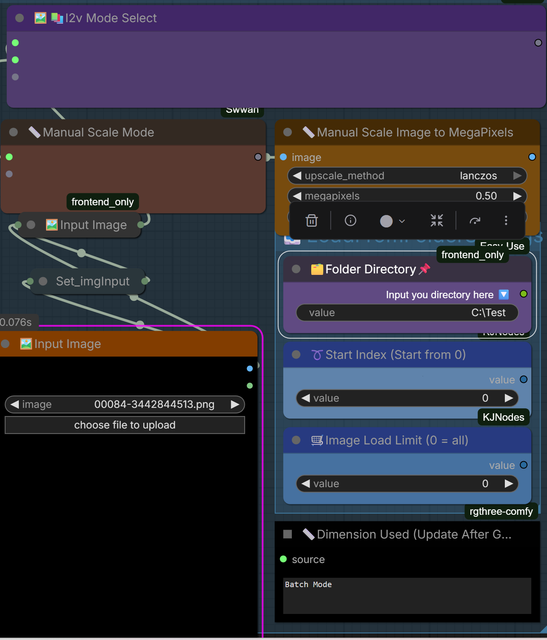The height and width of the screenshot is (640, 547).
Task: Toggle collapse dot on Manual Scale Mode
Action: (x=13, y=132)
